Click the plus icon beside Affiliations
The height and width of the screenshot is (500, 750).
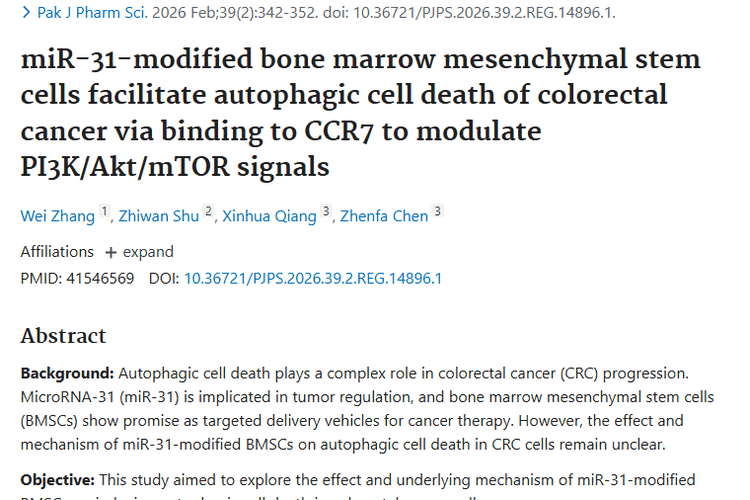(110, 252)
